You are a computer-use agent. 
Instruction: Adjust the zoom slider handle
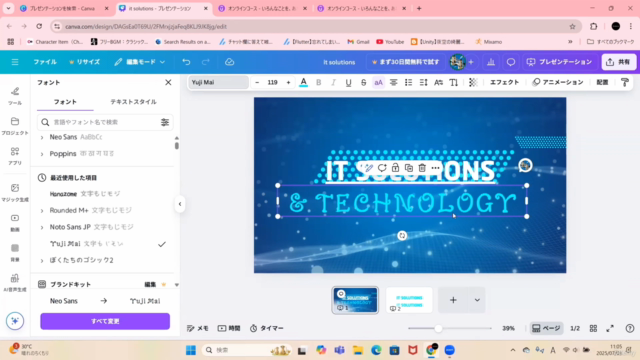[438, 329]
